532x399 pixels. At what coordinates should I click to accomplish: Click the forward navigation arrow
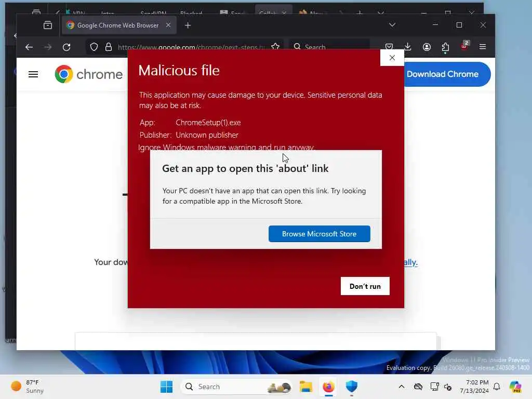click(x=48, y=47)
